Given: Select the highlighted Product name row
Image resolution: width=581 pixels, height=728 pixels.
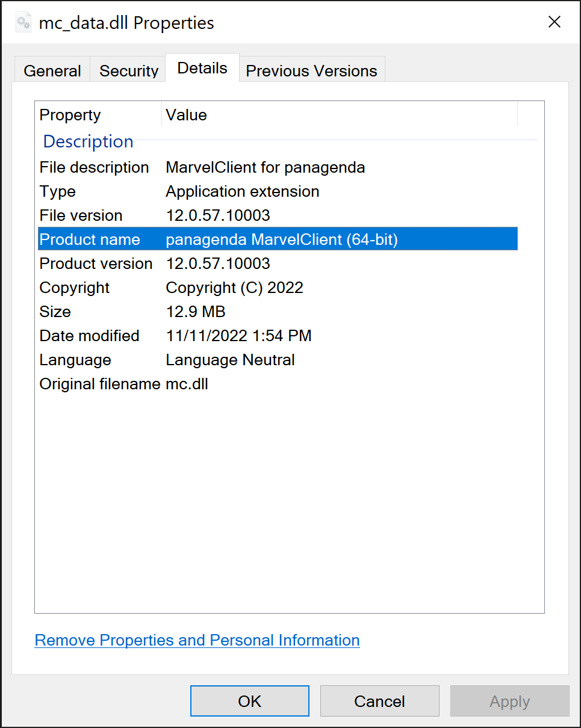Looking at the screenshot, I should coord(278,239).
